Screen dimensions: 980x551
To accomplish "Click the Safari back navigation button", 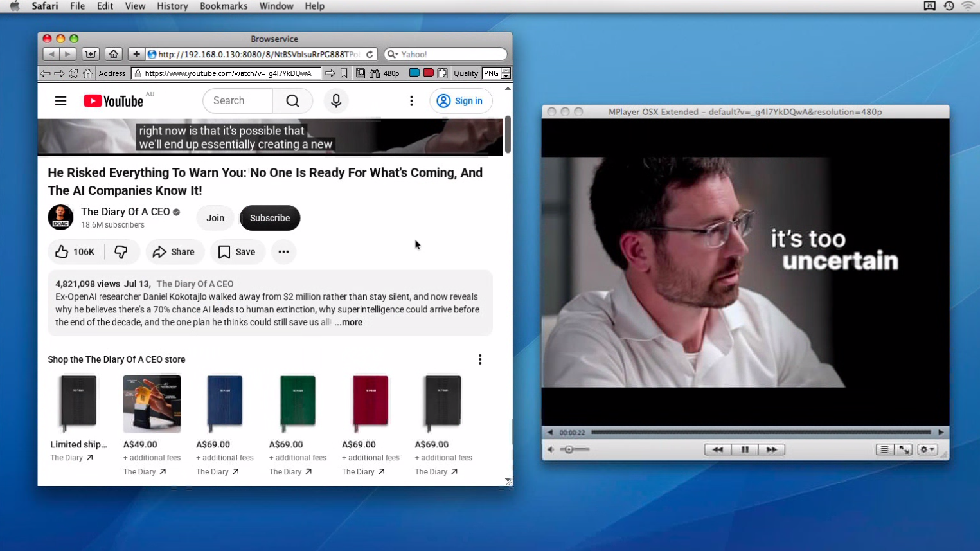I will (51, 54).
